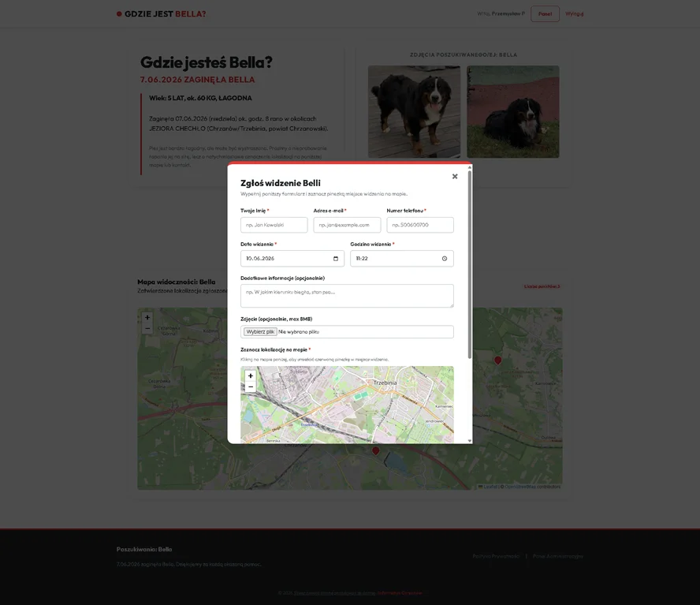Click the Wybierz plik button
This screenshot has width=700, height=605.
260,331
